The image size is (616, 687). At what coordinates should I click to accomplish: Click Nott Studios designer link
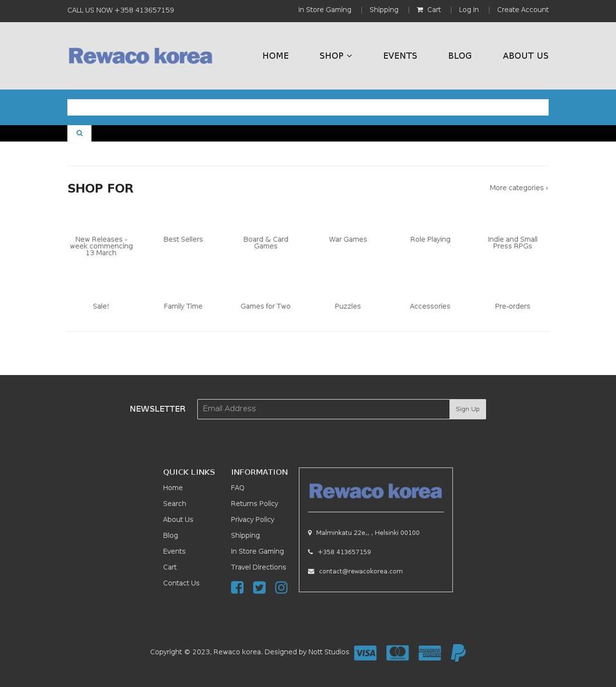(329, 652)
